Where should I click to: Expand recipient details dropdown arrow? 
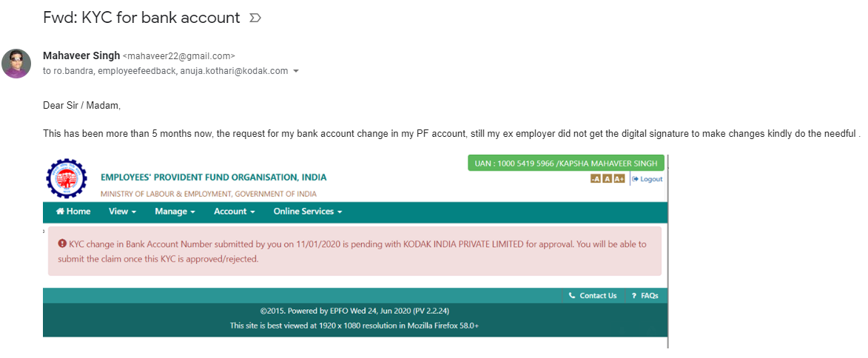pyautogui.click(x=295, y=72)
